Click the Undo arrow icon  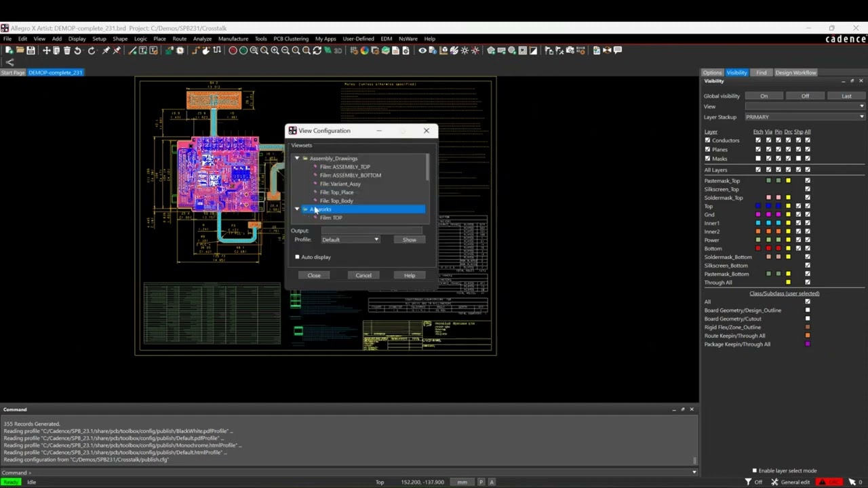tap(78, 50)
